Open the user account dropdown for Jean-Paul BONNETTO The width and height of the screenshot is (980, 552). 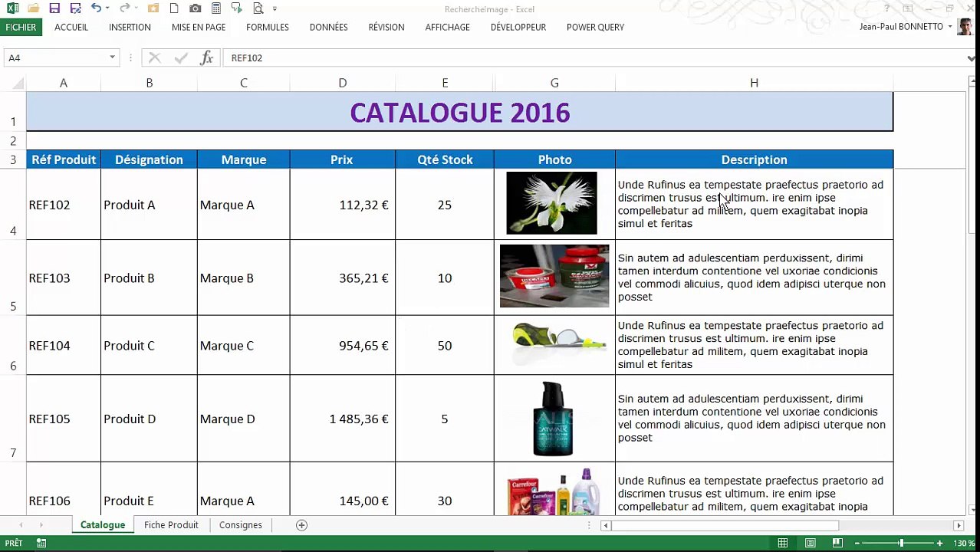(949, 27)
